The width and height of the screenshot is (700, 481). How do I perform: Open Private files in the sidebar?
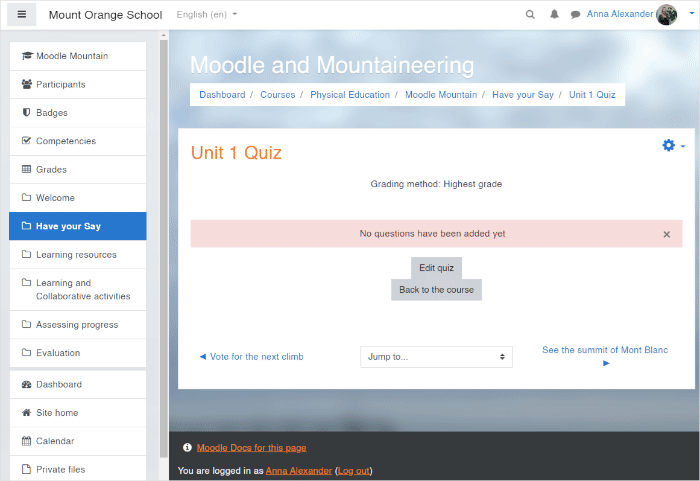[x=78, y=469]
